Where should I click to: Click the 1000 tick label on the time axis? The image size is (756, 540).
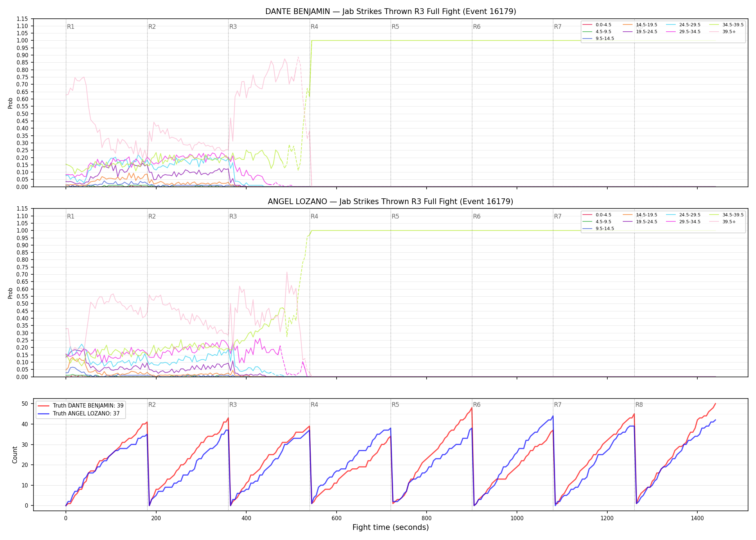[517, 518]
